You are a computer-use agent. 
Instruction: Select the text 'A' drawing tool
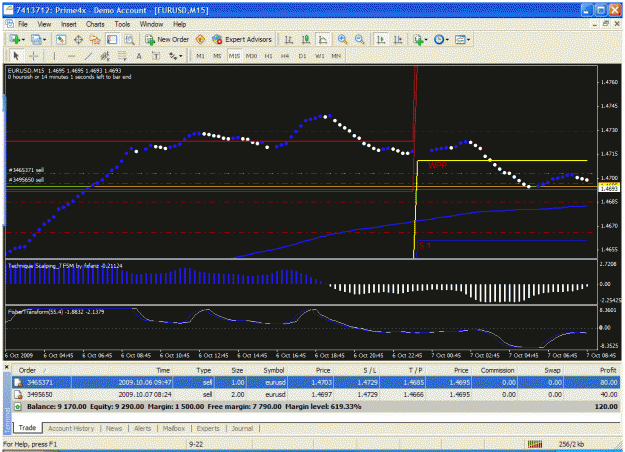tap(139, 56)
